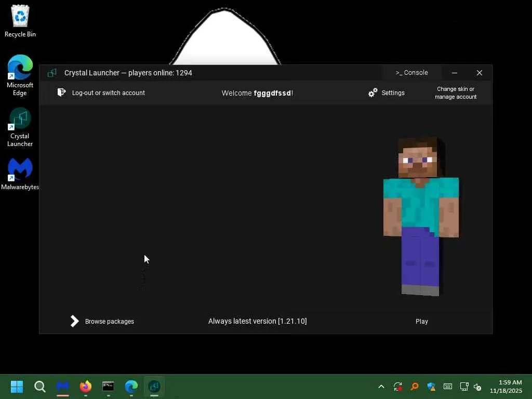This screenshot has width=532, height=399.
Task: Click the Welcome fgggdfssd! text
Action: click(x=257, y=93)
